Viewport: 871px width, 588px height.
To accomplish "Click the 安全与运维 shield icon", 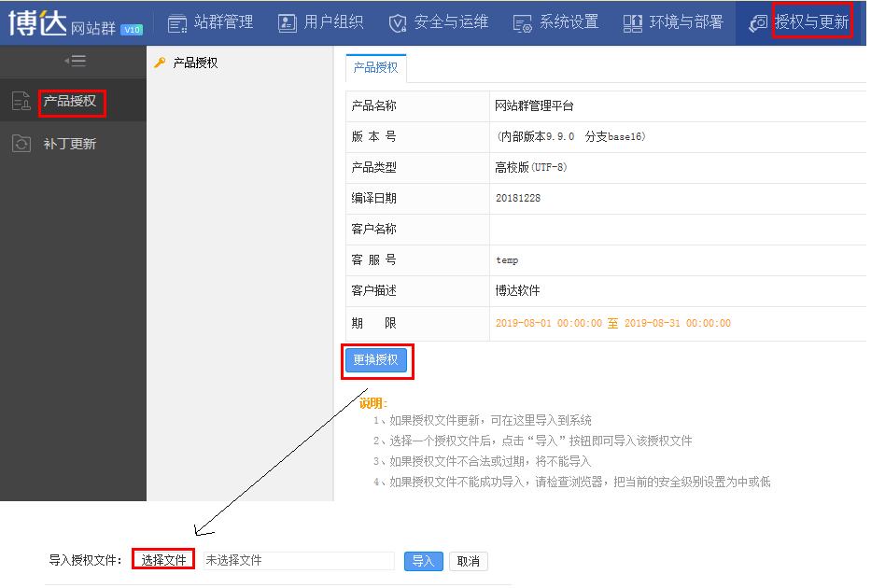I will (x=398, y=23).
